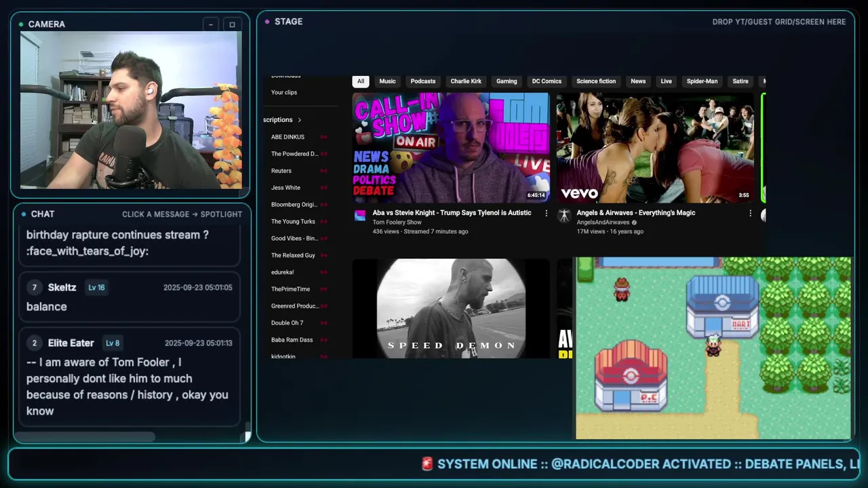The width and height of the screenshot is (868, 488).
Task: Open AngelsAndAirwaves channel avatar
Action: pyautogui.click(x=564, y=216)
